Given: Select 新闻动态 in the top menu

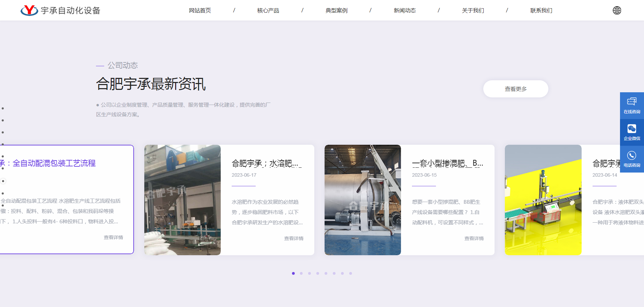Looking at the screenshot, I should (404, 11).
